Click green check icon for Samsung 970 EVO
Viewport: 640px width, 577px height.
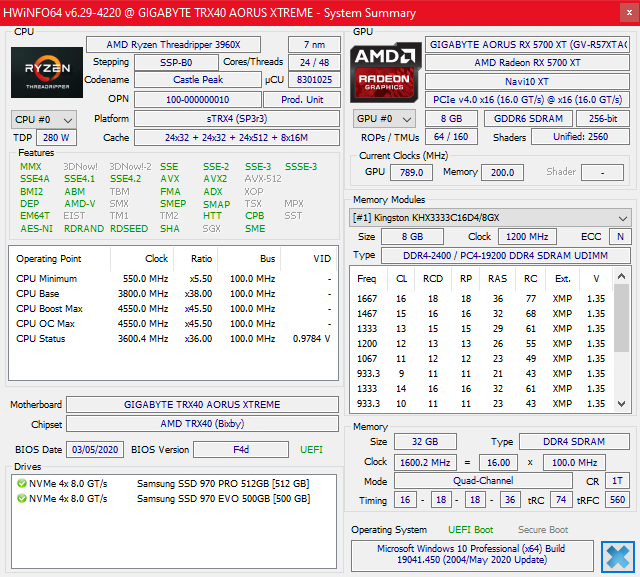pos(22,498)
